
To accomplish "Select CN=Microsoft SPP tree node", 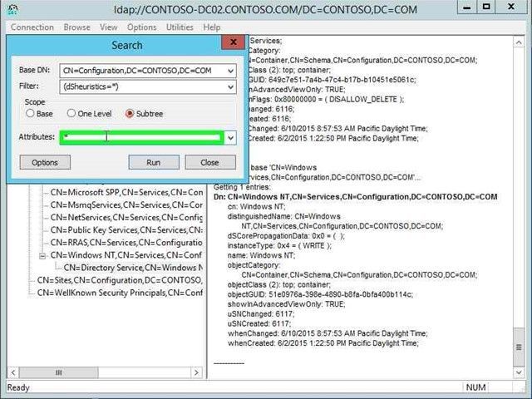I will 126,192.
